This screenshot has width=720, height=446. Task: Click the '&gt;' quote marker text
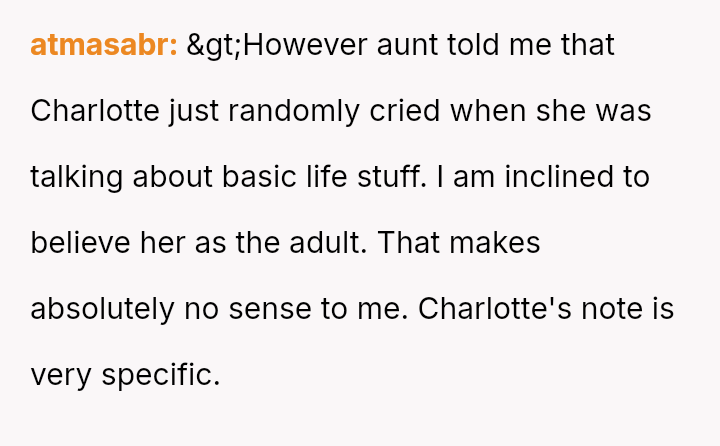(214, 46)
